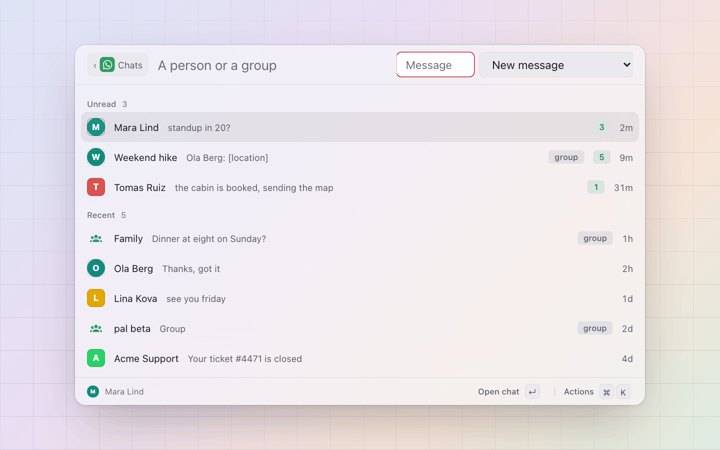The height and width of the screenshot is (450, 720).
Task: Select the Acme Support ticket chat row
Action: 360,358
